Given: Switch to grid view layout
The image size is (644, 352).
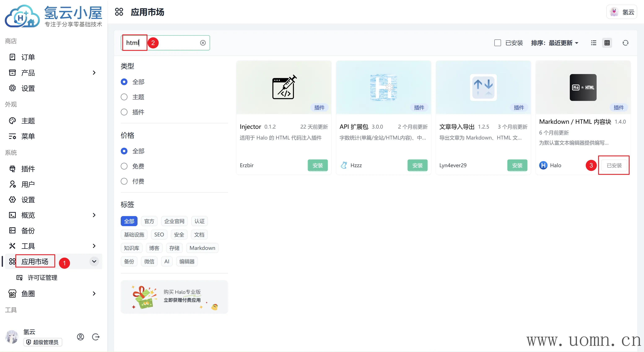Looking at the screenshot, I should [607, 43].
